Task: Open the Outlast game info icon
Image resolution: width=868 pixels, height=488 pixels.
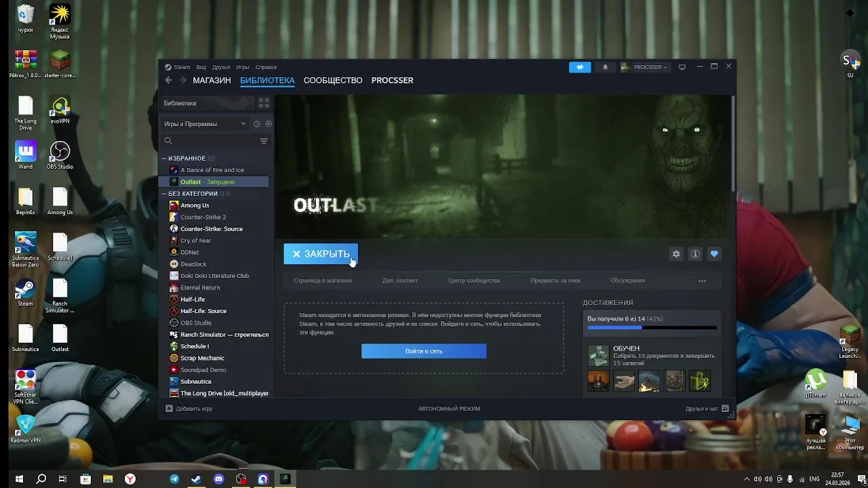Action: [695, 253]
